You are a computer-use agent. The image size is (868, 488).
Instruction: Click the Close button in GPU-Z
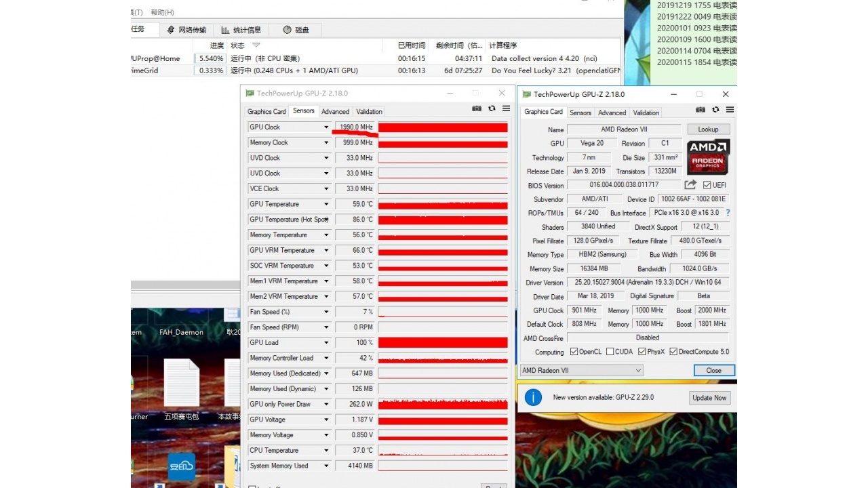tap(714, 370)
